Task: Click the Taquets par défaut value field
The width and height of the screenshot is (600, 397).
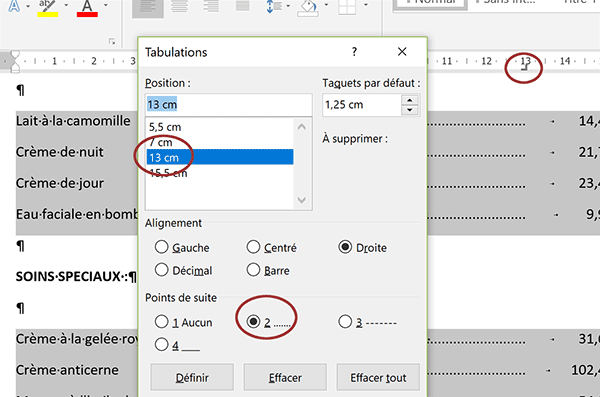Action: (362, 105)
